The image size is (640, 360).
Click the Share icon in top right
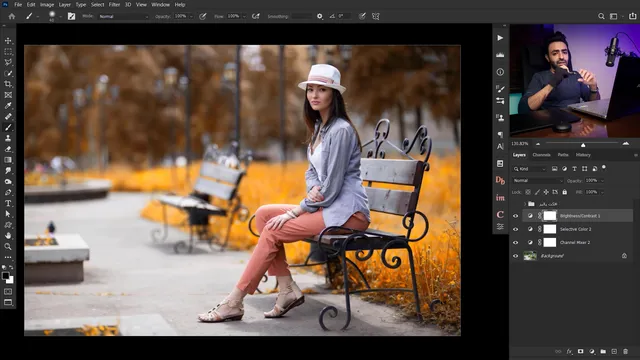632,16
